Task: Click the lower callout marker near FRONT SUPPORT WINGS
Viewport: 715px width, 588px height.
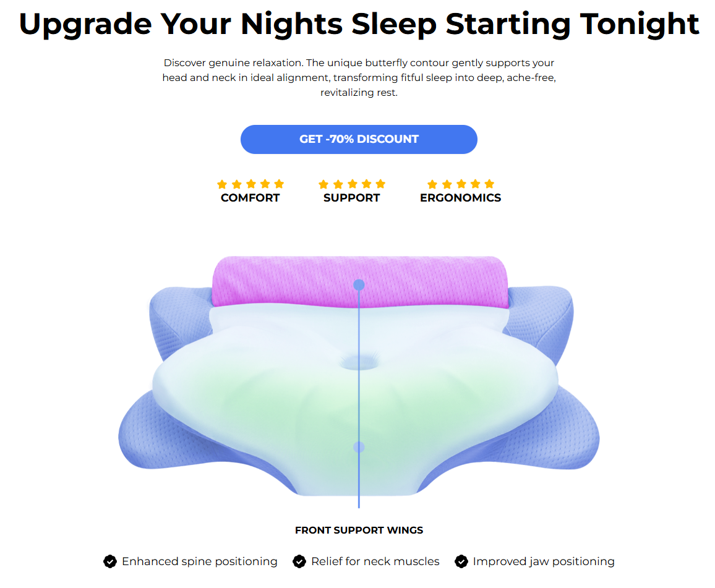Action: tap(359, 447)
